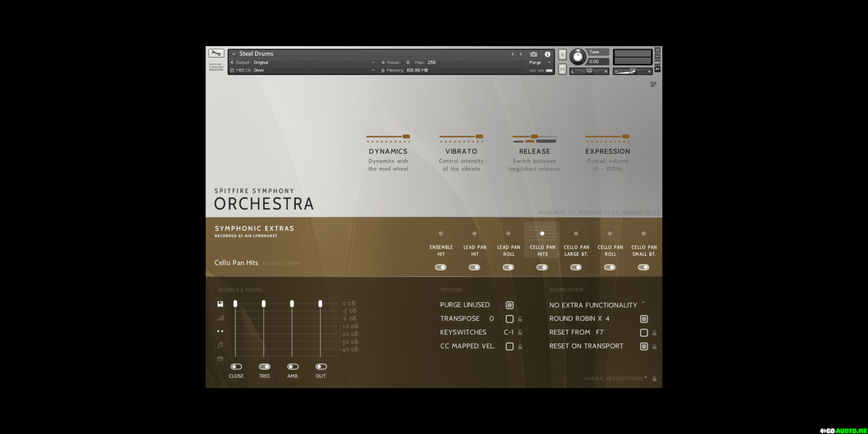Toggle the Close mic switch
Image resolution: width=868 pixels, height=434 pixels.
coord(236,367)
